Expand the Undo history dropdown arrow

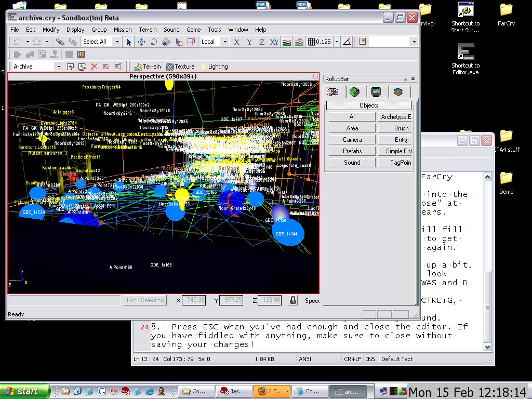click(x=28, y=42)
